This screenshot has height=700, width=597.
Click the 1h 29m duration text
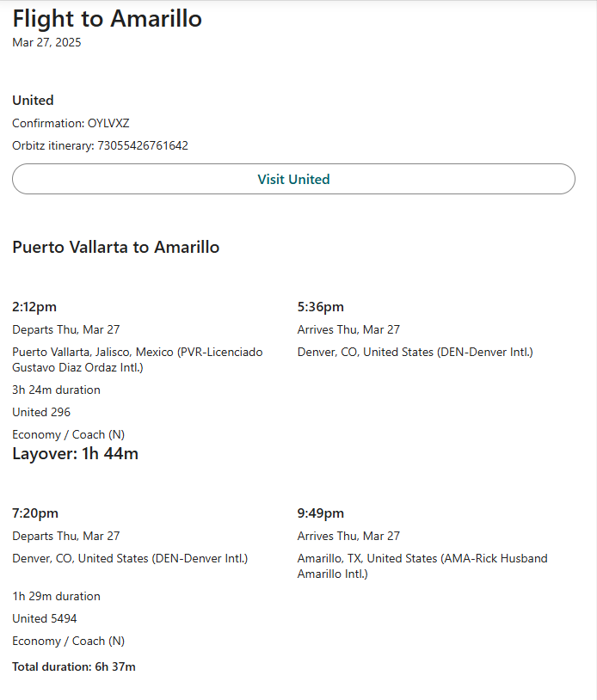(56, 596)
